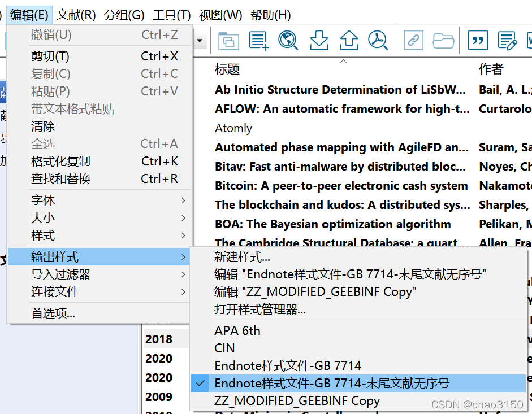Image resolution: width=532 pixels, height=414 pixels.
Task: Select Endnote样式文件-GB 7714 output style
Action: click(358, 366)
